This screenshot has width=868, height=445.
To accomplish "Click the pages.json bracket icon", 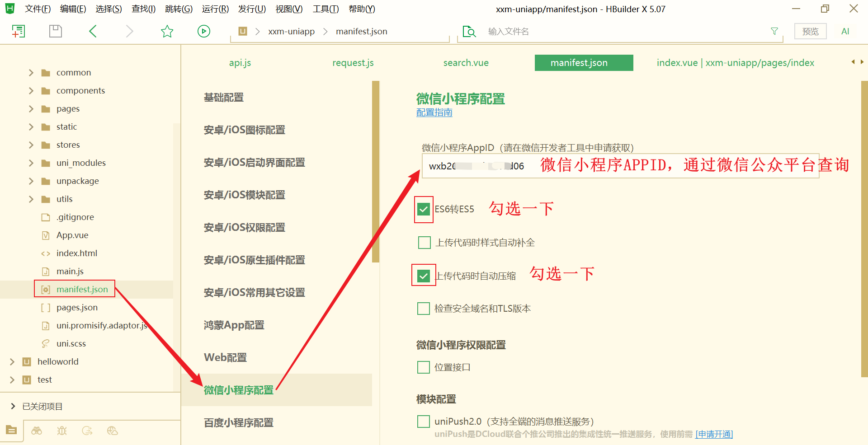I will [x=46, y=308].
